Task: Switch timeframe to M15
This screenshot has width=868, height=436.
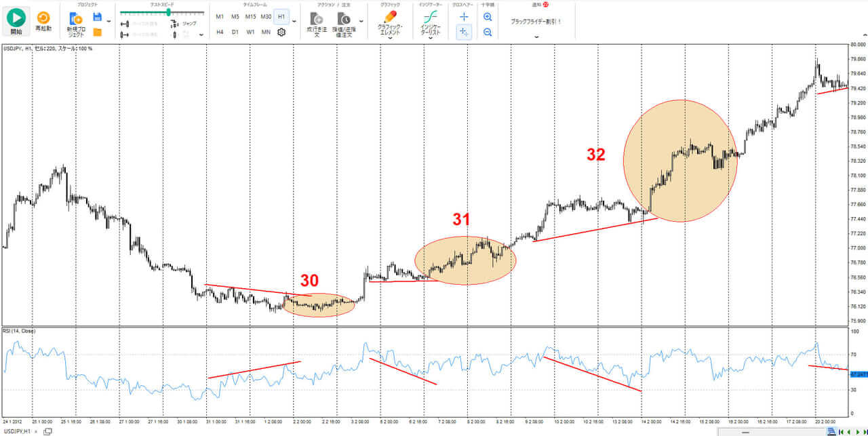Action: pyautogui.click(x=251, y=16)
